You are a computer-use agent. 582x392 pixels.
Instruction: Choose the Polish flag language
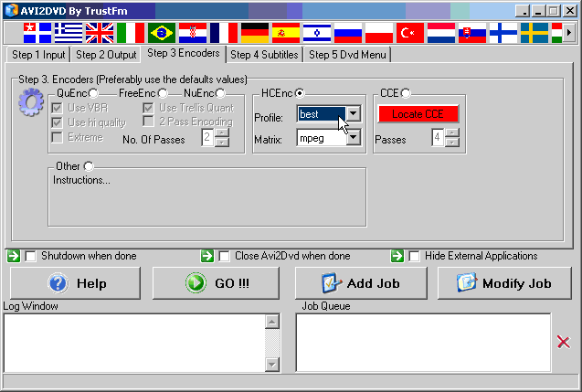tap(379, 33)
